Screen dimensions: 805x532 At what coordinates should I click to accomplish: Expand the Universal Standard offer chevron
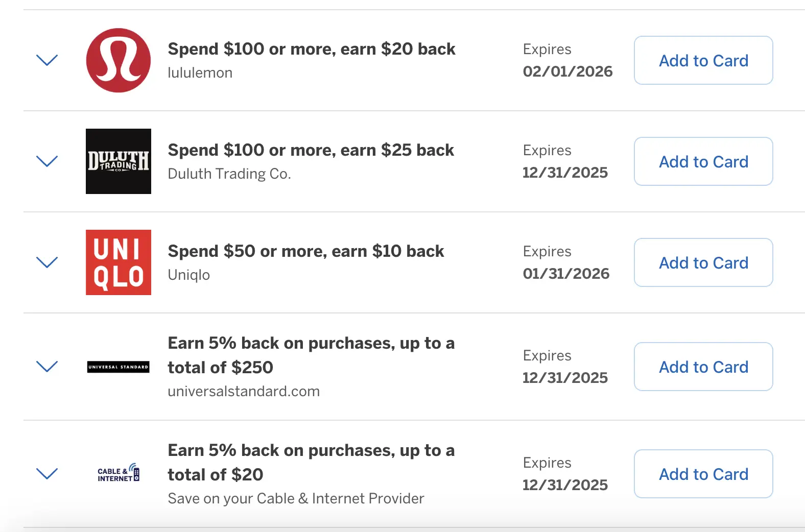pyautogui.click(x=47, y=367)
